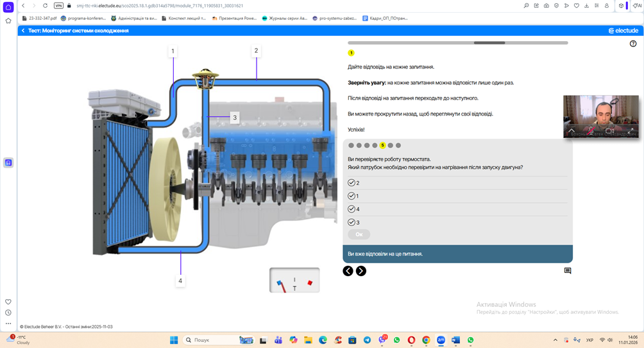Advance to next question with right arrow

tap(361, 271)
